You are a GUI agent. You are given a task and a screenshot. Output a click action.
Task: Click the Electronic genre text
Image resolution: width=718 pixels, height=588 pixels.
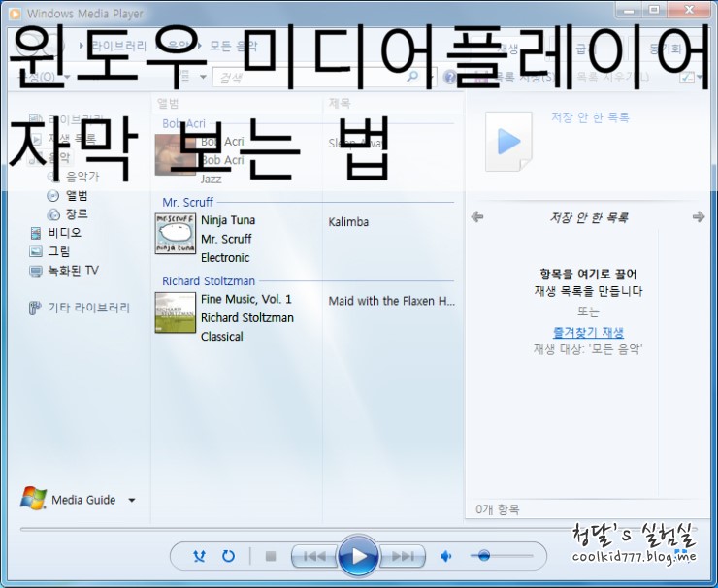(225, 258)
